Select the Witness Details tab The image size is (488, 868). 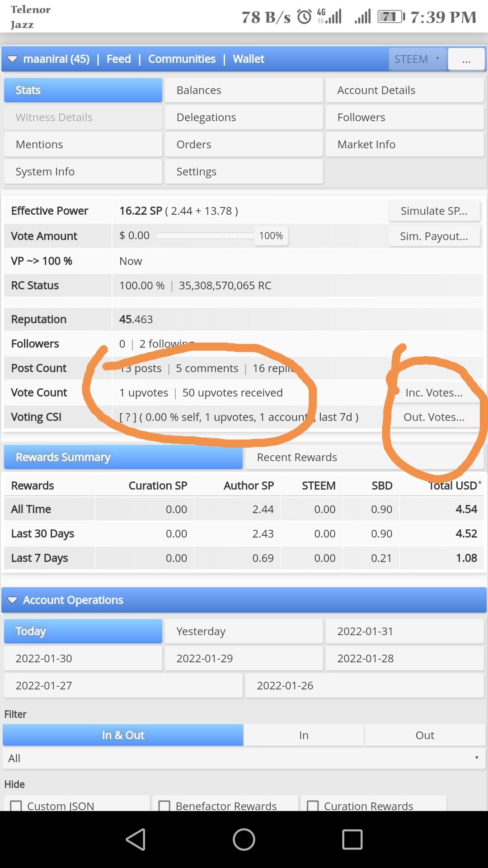[x=83, y=117]
